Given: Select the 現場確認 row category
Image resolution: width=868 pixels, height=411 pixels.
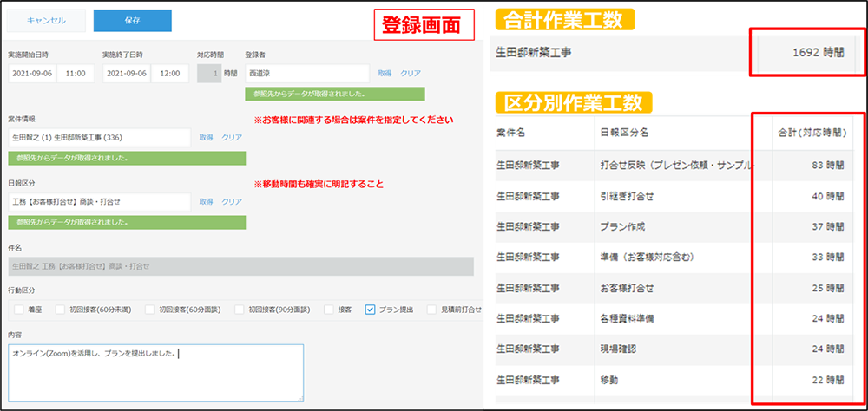Looking at the screenshot, I should 618,349.
